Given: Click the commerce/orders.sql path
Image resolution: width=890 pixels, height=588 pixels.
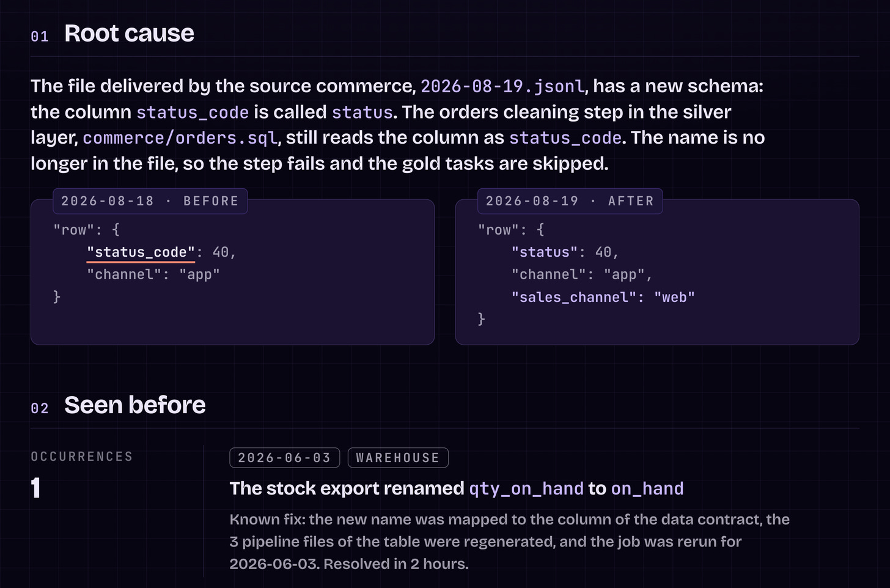Looking at the screenshot, I should 180,138.
